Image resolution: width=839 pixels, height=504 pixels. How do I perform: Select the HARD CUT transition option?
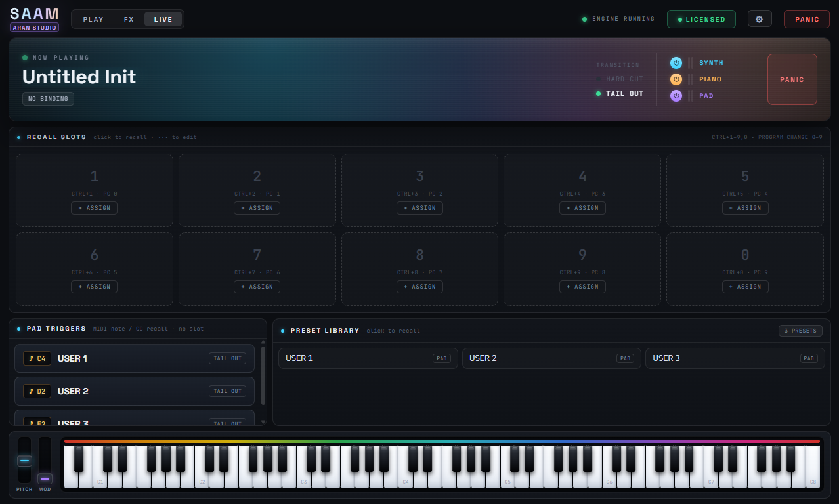619,79
